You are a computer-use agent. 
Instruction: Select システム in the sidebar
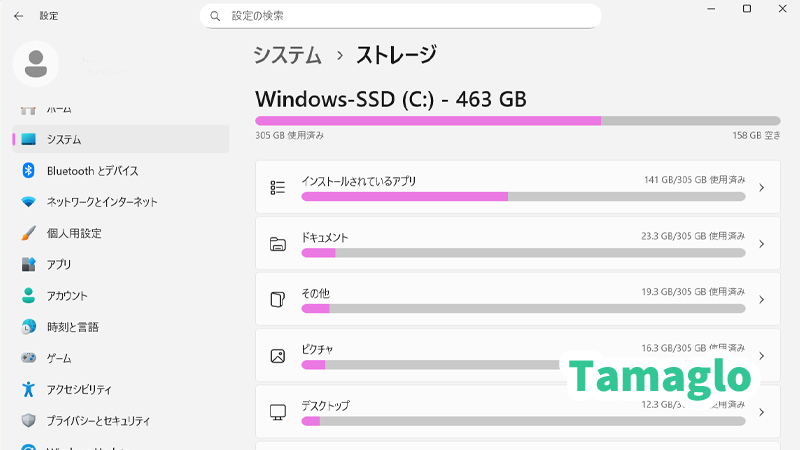pos(64,140)
